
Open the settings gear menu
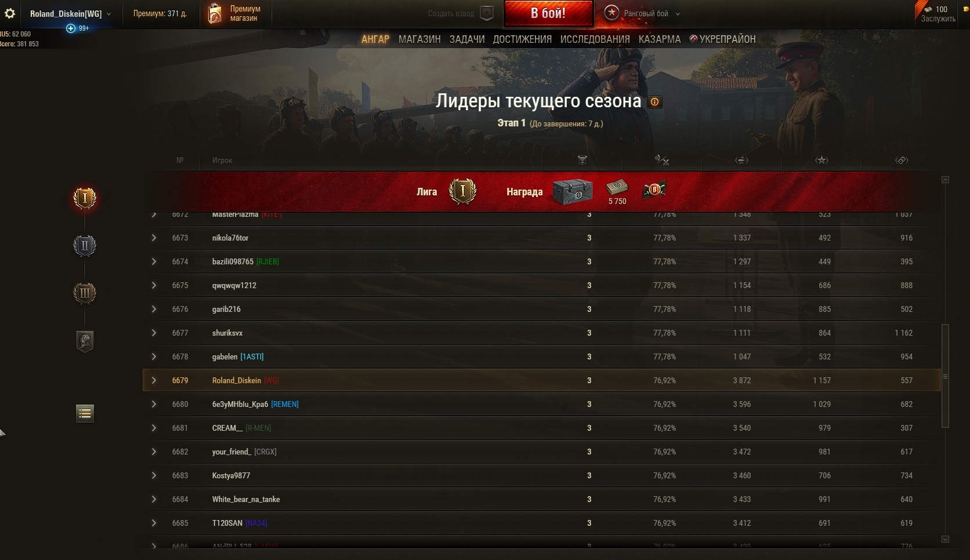click(10, 13)
